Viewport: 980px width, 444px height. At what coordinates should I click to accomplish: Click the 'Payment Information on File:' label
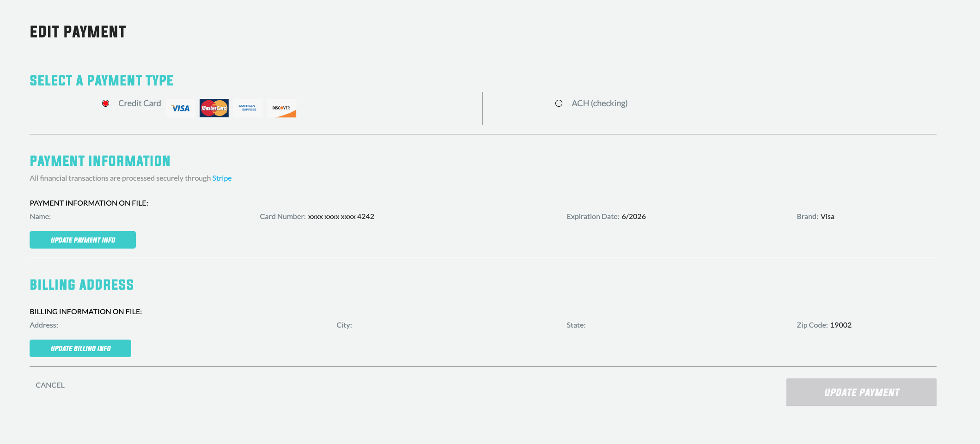89,203
